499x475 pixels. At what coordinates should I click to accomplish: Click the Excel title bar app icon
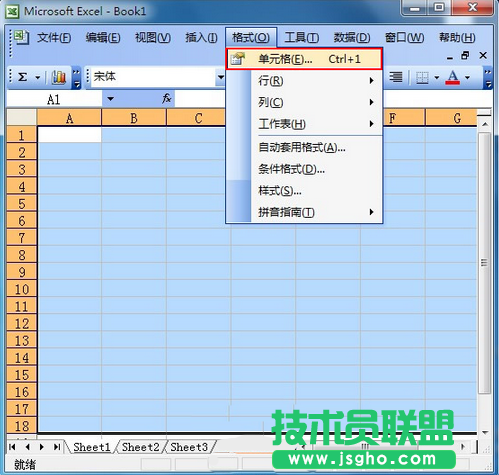pos(13,12)
